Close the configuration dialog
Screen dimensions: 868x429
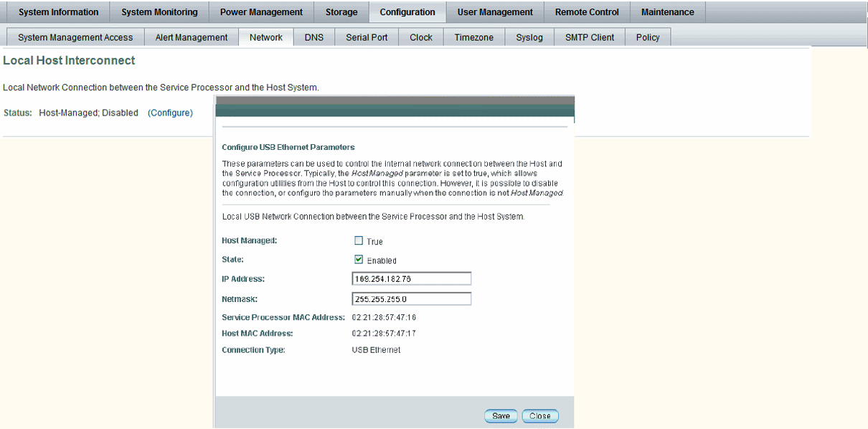(539, 415)
